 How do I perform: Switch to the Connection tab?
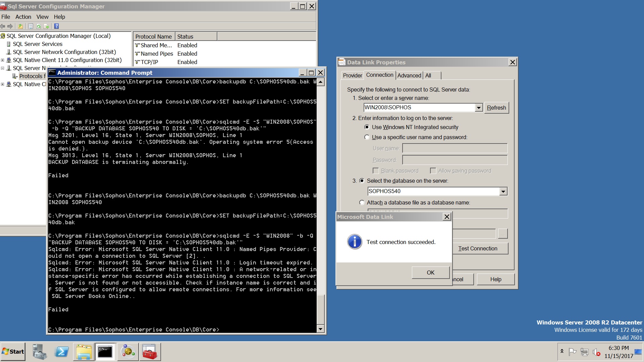point(379,75)
